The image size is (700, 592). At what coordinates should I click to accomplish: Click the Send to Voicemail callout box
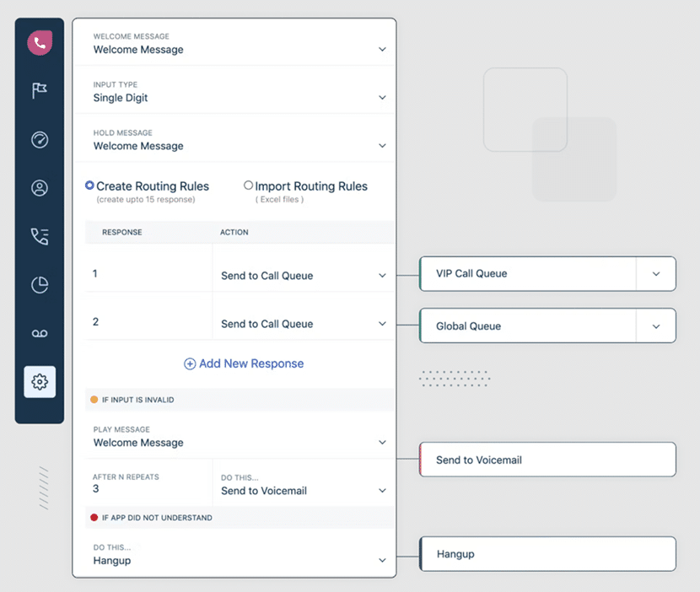pos(547,460)
